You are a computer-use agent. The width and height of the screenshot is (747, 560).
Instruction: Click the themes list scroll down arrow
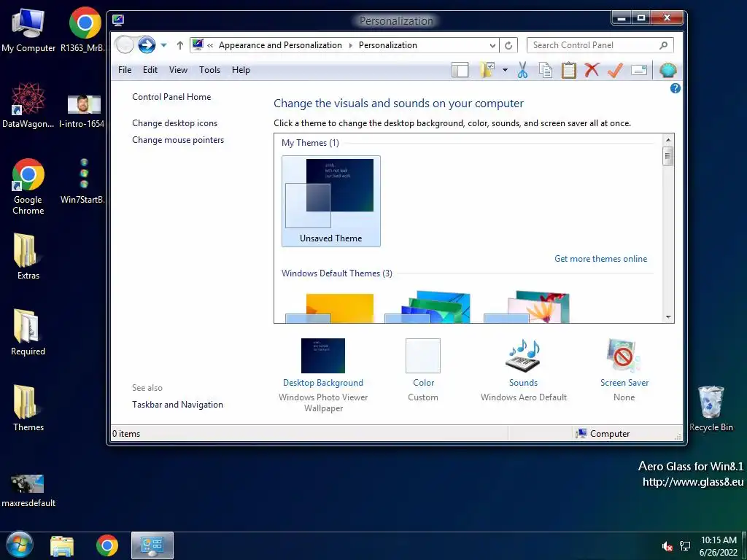668,316
